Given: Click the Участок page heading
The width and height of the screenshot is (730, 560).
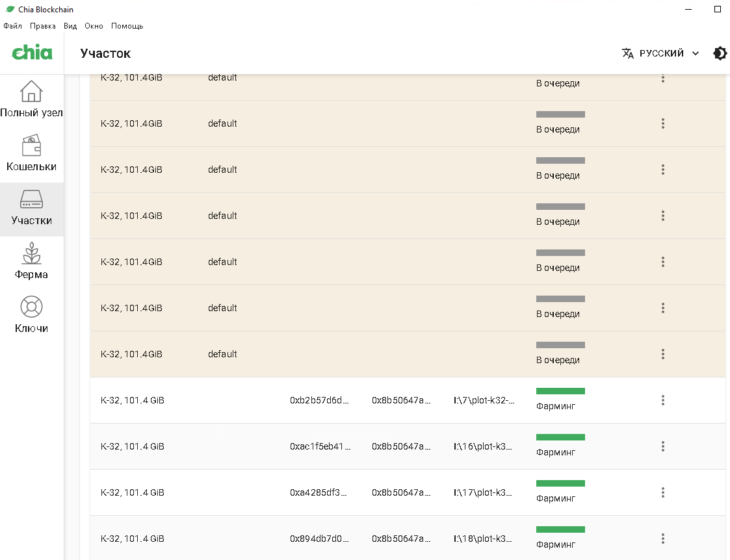Looking at the screenshot, I should (x=105, y=53).
